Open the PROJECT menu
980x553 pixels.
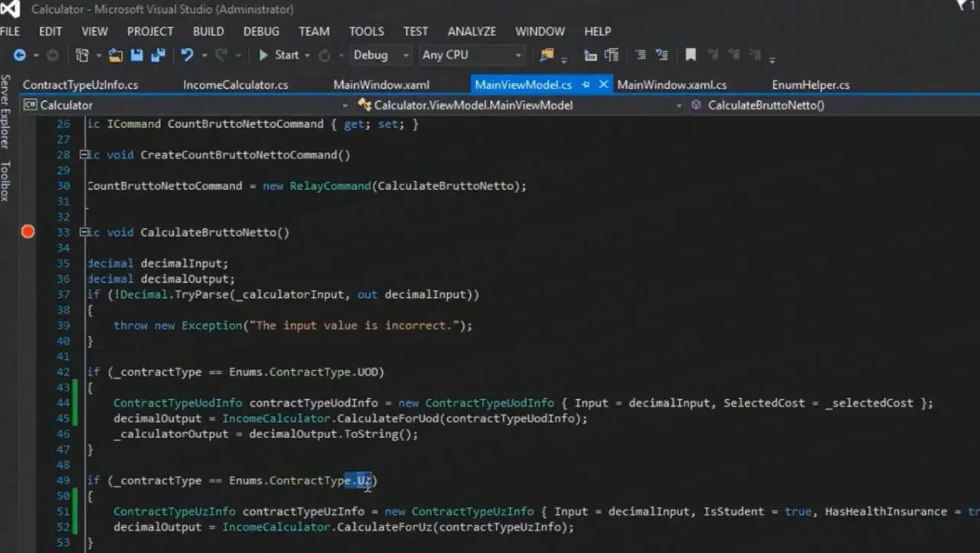(150, 31)
